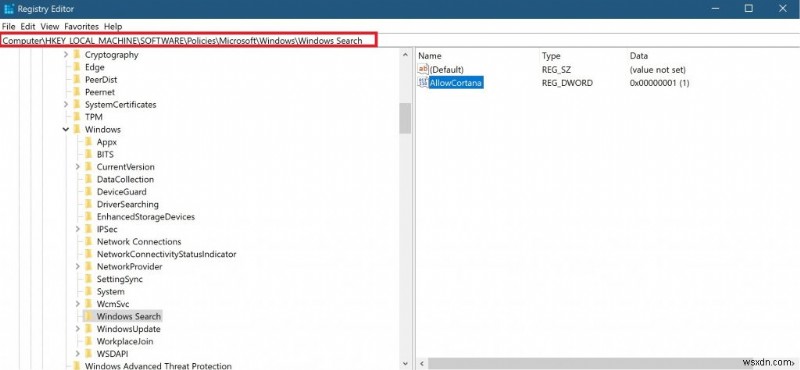Image resolution: width=800 pixels, height=370 pixels.
Task: Expand the SystemCertificates key
Action: 66,105
